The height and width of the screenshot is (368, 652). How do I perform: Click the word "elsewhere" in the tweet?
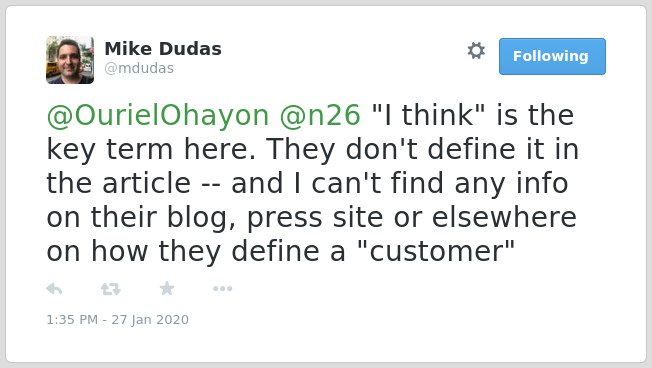[x=504, y=217]
